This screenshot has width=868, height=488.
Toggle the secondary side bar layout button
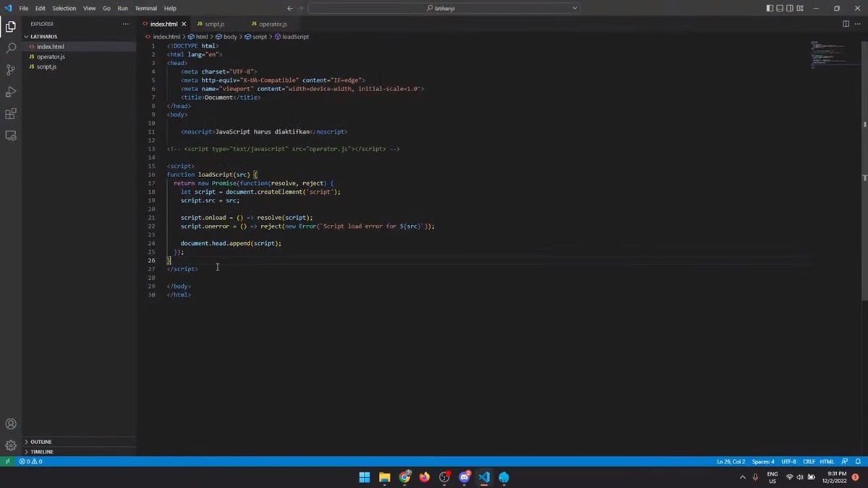(x=790, y=8)
